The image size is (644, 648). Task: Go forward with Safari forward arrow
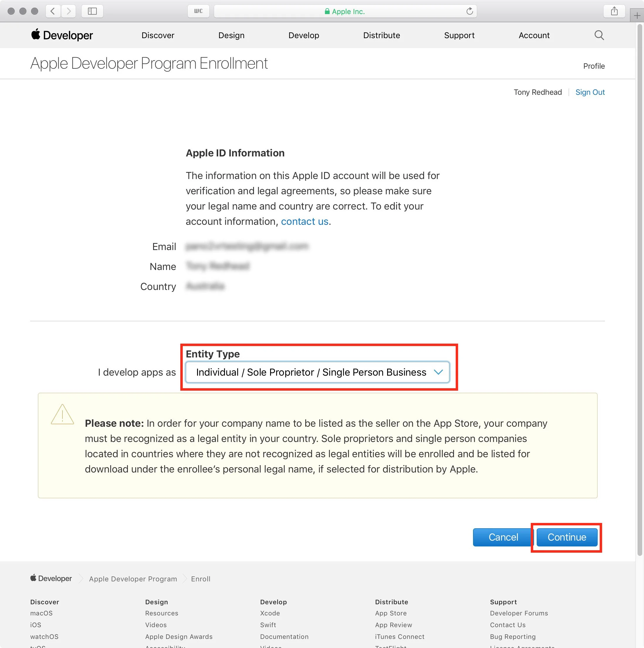(68, 11)
